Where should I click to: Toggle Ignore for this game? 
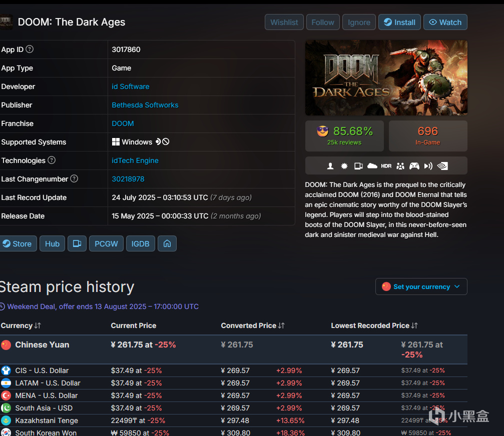coord(359,22)
